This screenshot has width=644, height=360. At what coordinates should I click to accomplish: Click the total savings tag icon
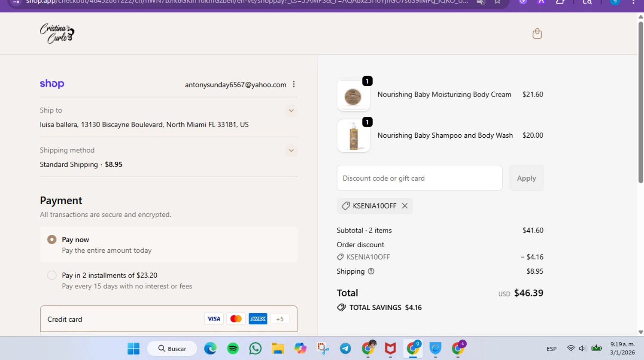coord(341,308)
